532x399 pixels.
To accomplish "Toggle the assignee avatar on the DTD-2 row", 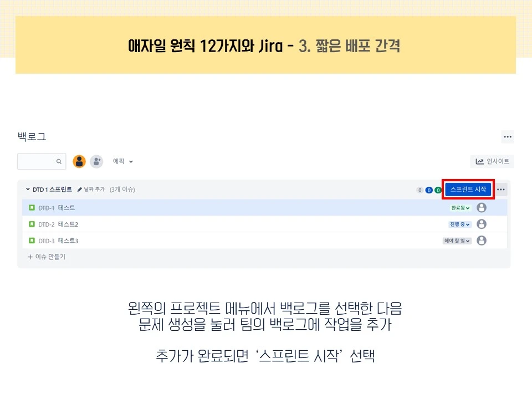I will pos(481,224).
